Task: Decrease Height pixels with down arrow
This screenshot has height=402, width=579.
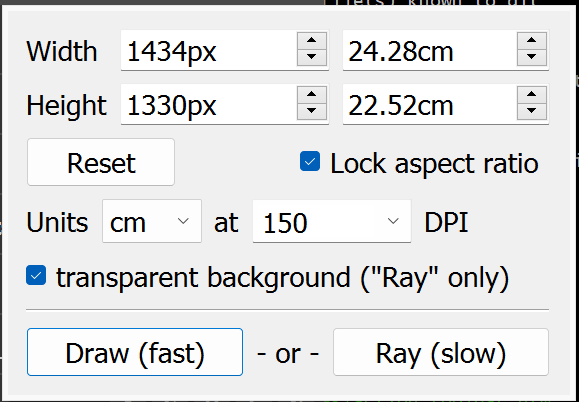Action: click(x=312, y=111)
